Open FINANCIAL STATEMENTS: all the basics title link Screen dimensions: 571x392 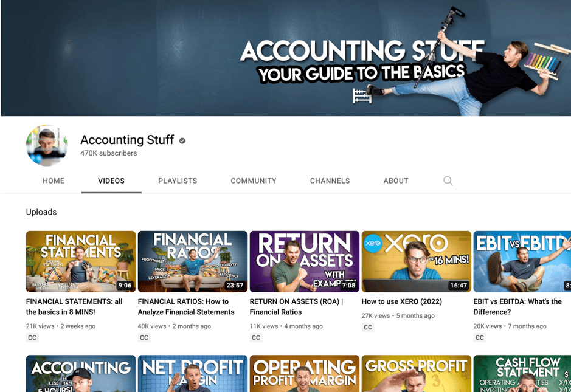(74, 307)
